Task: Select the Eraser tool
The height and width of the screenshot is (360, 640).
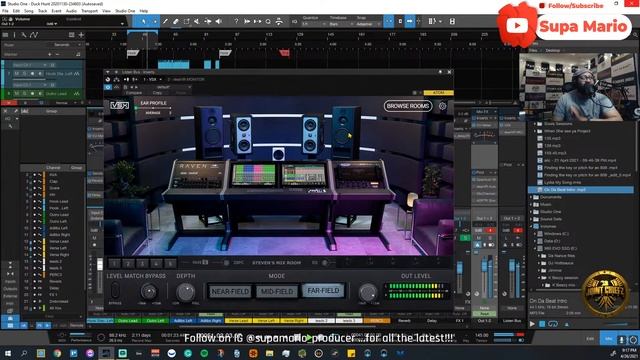Action: tap(176, 21)
